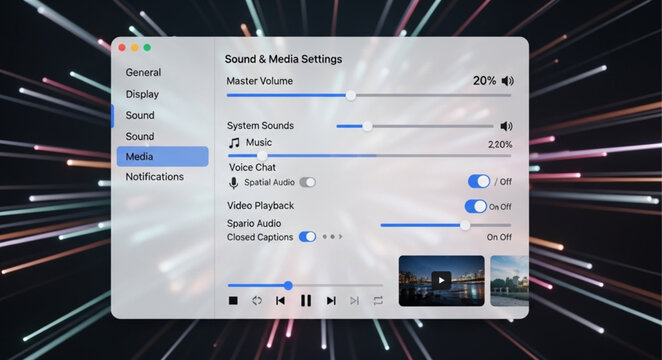Open the partially visible second video thumbnail
Viewport: 662px width, 360px height.
[510, 280]
